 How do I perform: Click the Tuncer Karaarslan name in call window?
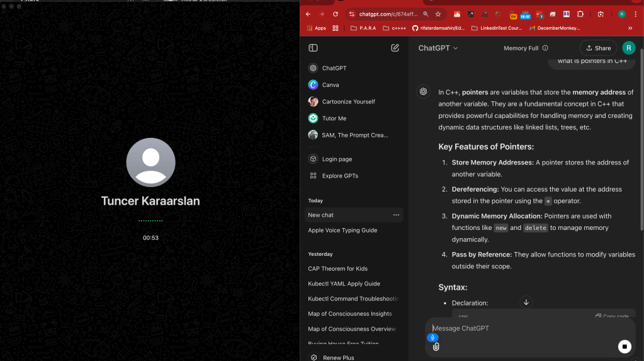[x=150, y=200]
